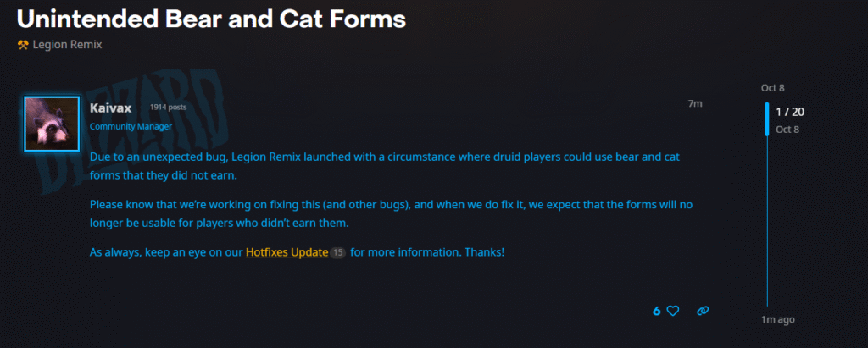Image resolution: width=868 pixels, height=348 pixels.
Task: Click the Community Manager title
Action: tap(131, 126)
